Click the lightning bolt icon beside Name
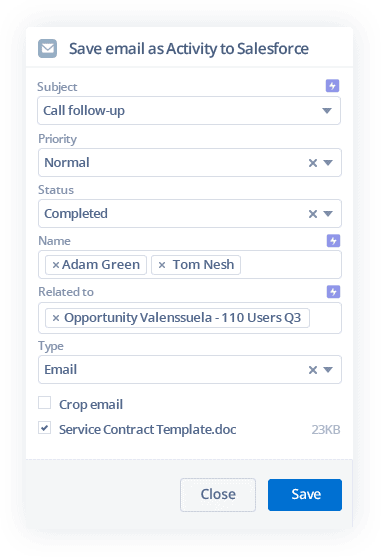Viewport: 381px width, 557px height. coord(333,241)
